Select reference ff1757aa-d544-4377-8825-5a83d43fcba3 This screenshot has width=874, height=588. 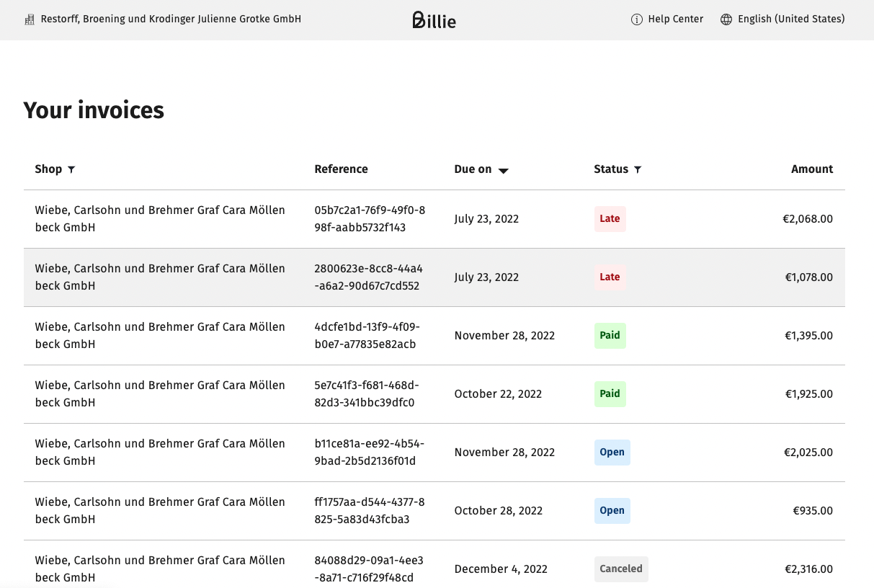[370, 511]
